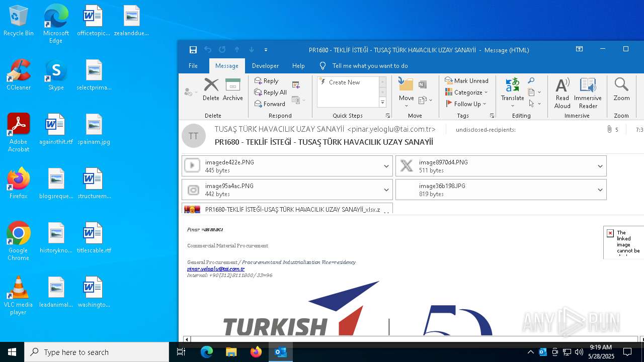This screenshot has height=362, width=644.
Task: Open More respond actions dropdown
Action: (298, 100)
